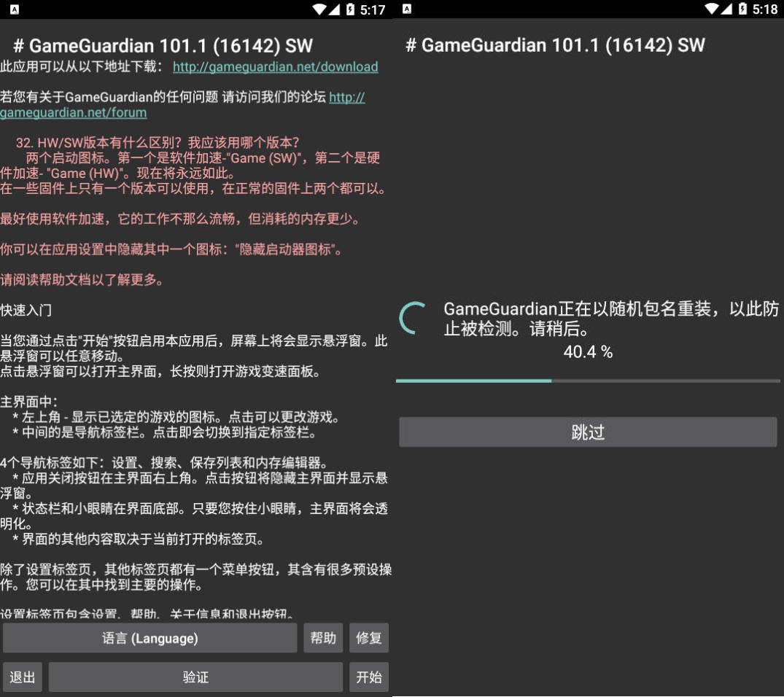This screenshot has width=784, height=697.
Task: Click the '32. HW/SW版本有什么区别' question text
Action: point(158,142)
